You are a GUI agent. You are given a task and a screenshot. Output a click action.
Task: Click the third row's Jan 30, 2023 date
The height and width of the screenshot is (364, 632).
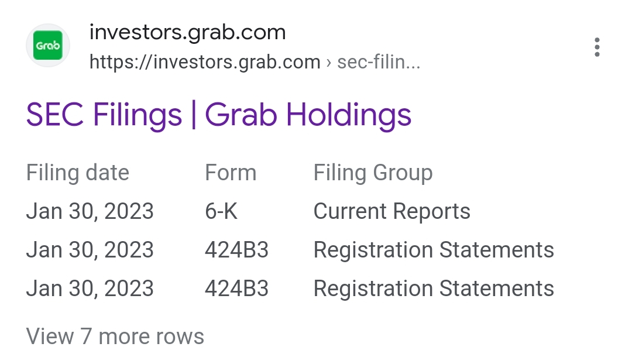[90, 289]
